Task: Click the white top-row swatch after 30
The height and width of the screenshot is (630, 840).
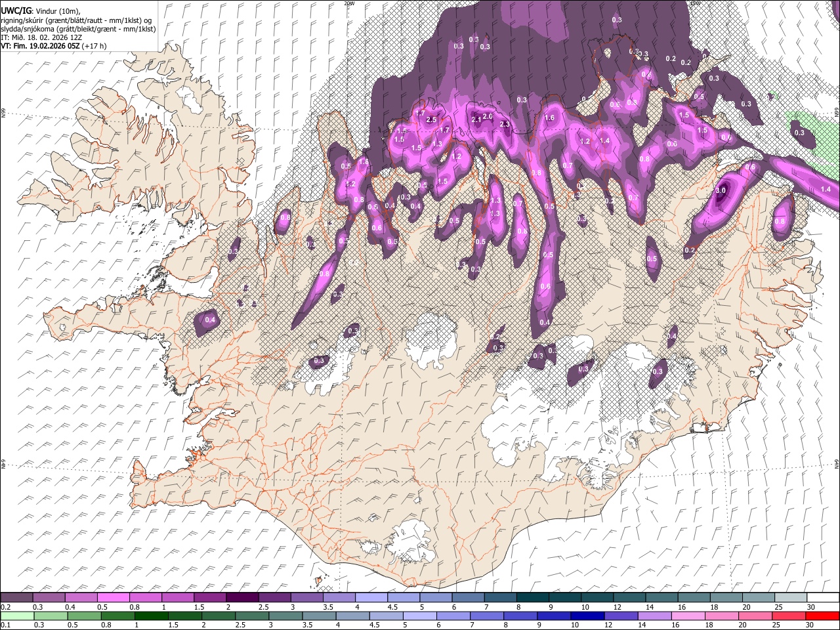Action: click(822, 597)
